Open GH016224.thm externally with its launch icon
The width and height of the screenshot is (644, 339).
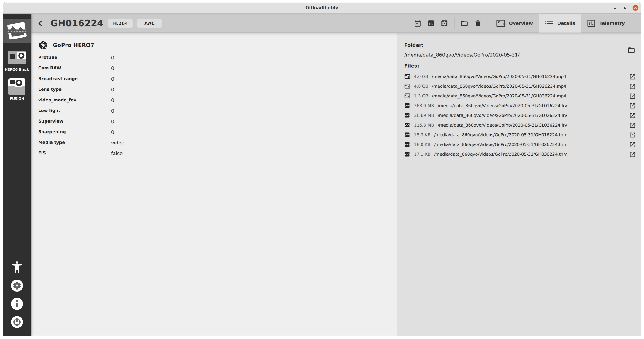[632, 135]
